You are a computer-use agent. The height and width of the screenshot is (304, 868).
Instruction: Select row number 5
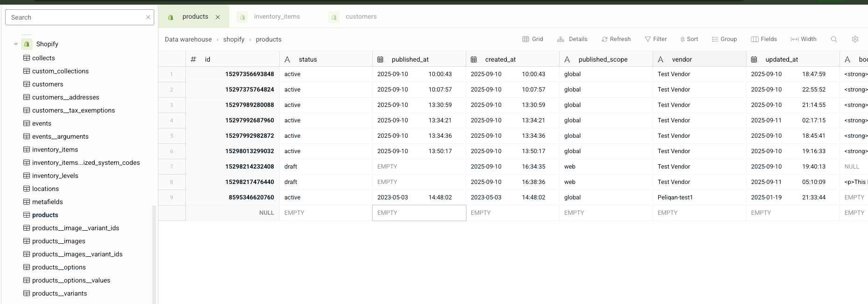[171, 136]
